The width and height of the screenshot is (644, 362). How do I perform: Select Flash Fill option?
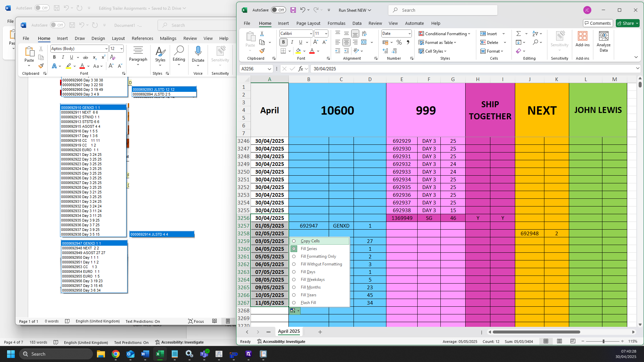319,303
